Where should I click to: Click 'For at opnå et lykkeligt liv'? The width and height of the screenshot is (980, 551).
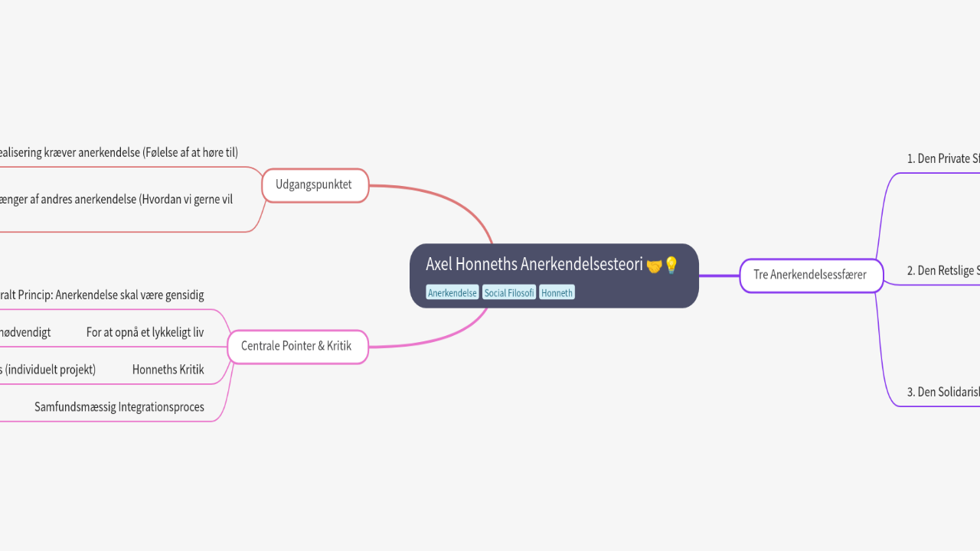click(x=145, y=332)
